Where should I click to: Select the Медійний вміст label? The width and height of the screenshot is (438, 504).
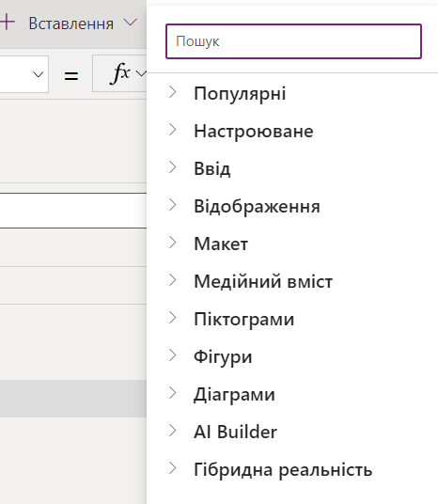(263, 281)
